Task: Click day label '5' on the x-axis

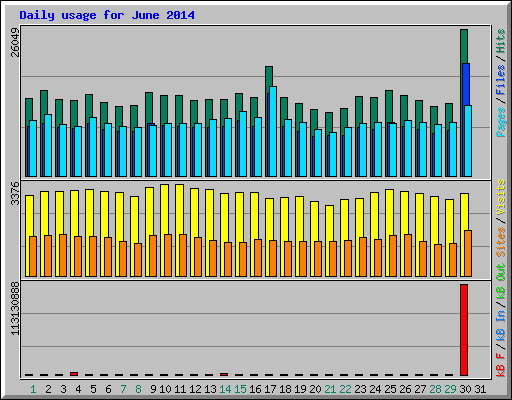Action: pyautogui.click(x=93, y=389)
